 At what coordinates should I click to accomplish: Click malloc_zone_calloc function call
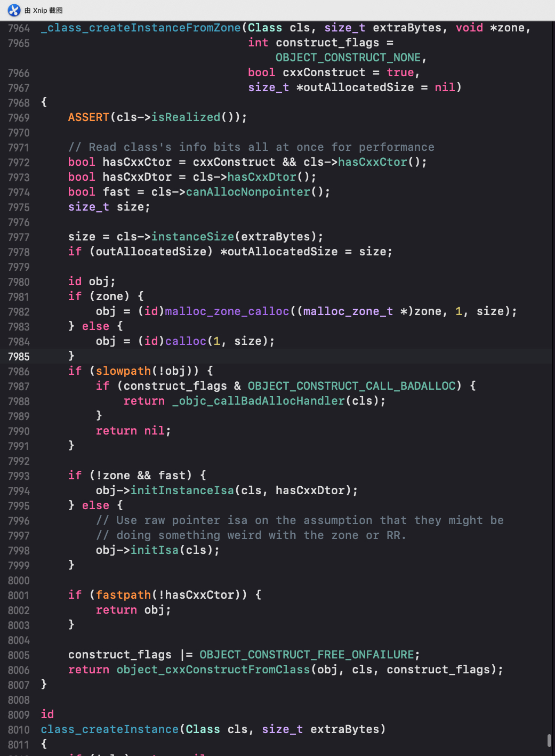(227, 311)
